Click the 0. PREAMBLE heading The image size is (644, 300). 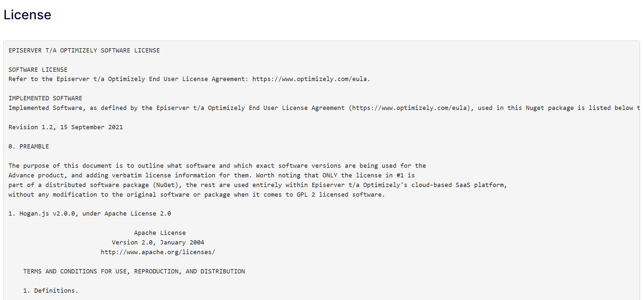29,147
